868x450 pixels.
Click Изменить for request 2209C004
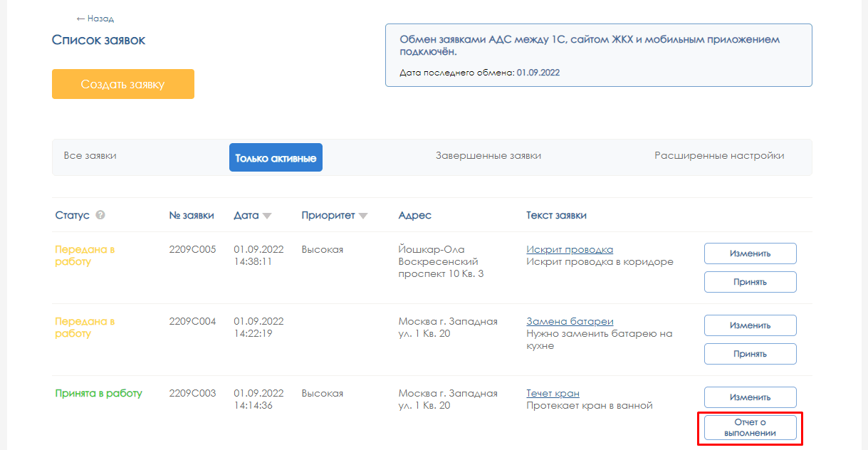click(x=750, y=325)
